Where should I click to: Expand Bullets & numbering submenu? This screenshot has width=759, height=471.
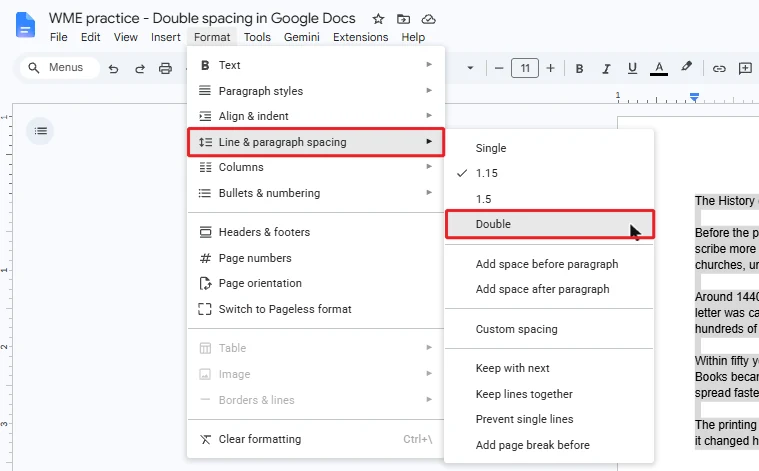click(x=316, y=193)
